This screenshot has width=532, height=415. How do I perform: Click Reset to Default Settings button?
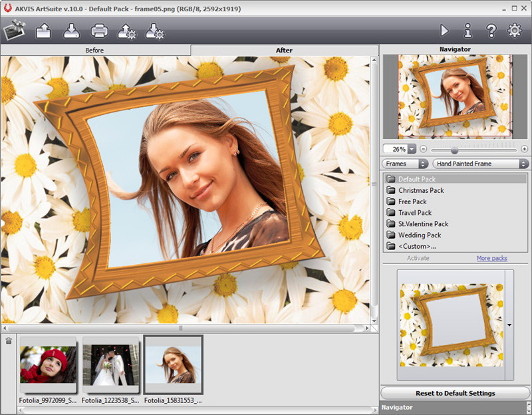click(x=455, y=393)
